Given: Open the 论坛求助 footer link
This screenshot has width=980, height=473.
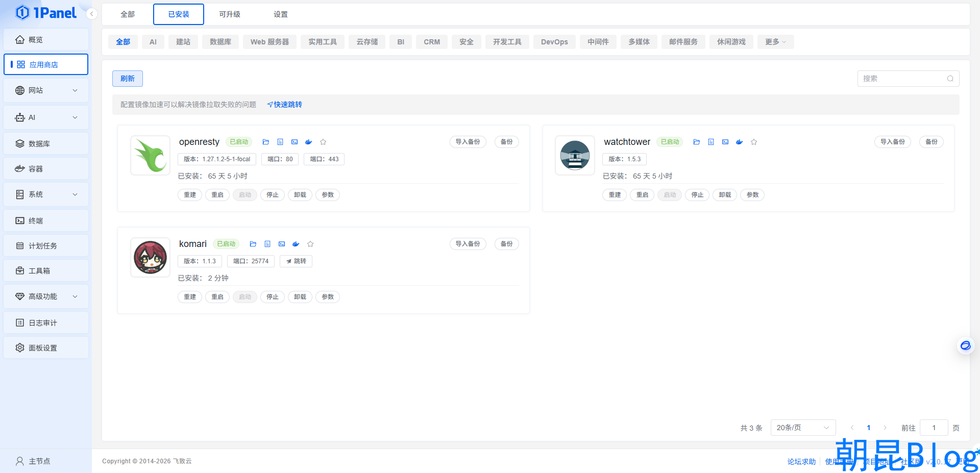Looking at the screenshot, I should tap(801, 462).
